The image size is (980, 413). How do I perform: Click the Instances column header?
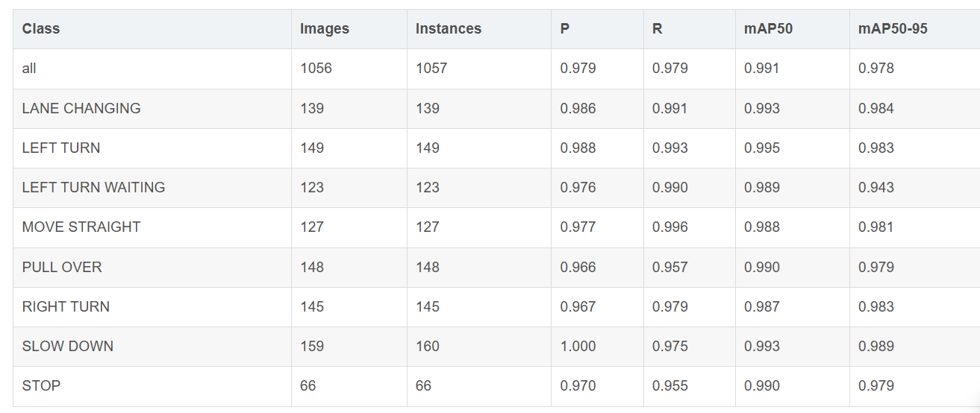tap(448, 29)
